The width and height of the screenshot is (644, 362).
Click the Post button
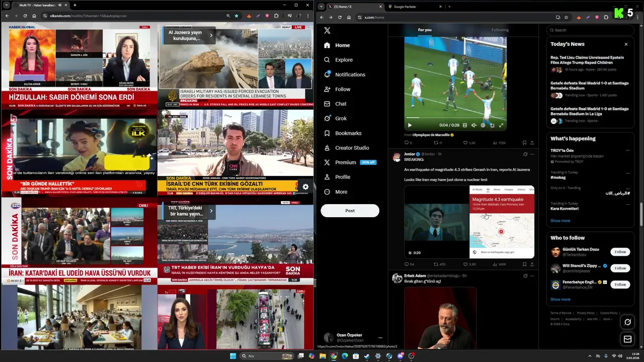(x=350, y=211)
